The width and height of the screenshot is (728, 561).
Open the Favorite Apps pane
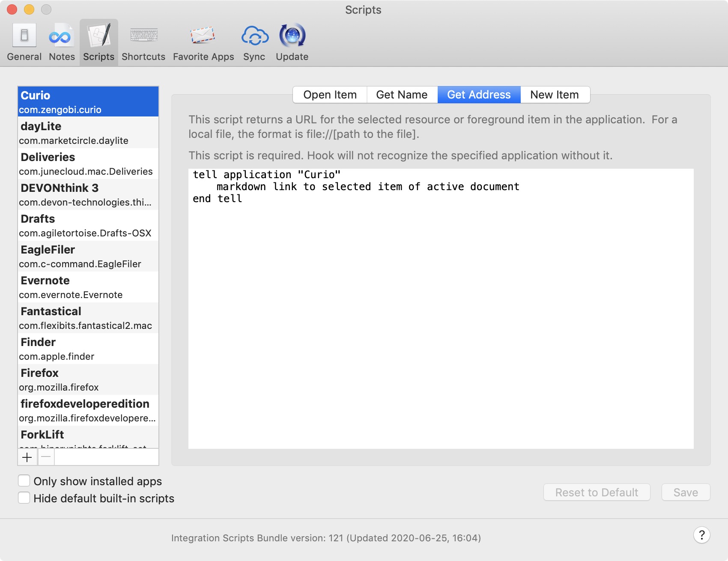pyautogui.click(x=203, y=42)
